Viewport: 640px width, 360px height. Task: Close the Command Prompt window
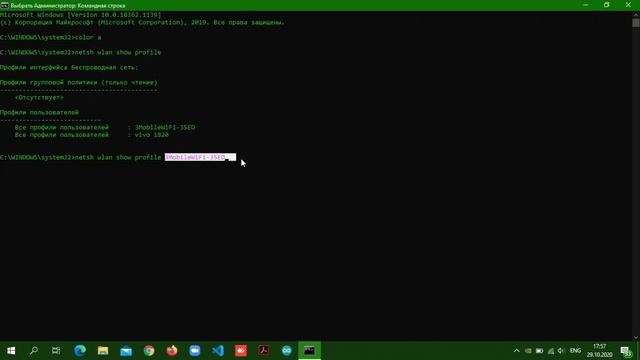pos(628,5)
